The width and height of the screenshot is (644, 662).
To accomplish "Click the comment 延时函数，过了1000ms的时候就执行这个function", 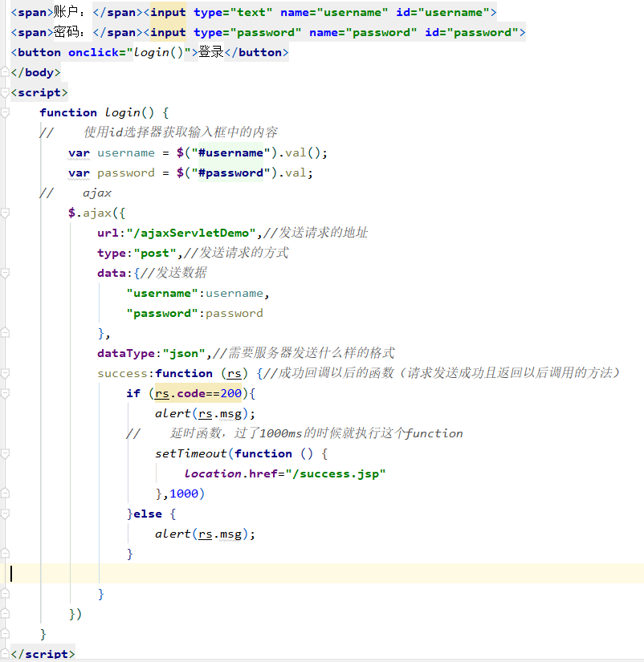I will [x=316, y=433].
